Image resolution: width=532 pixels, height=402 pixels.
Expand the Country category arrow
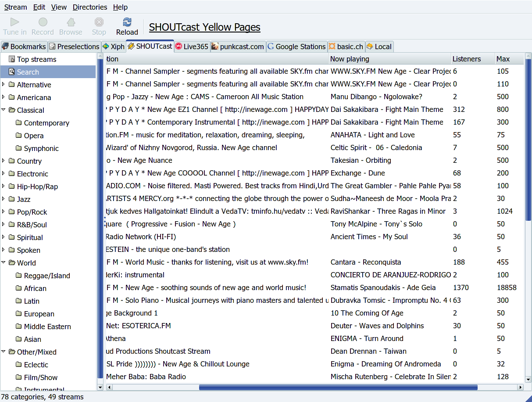(x=4, y=161)
